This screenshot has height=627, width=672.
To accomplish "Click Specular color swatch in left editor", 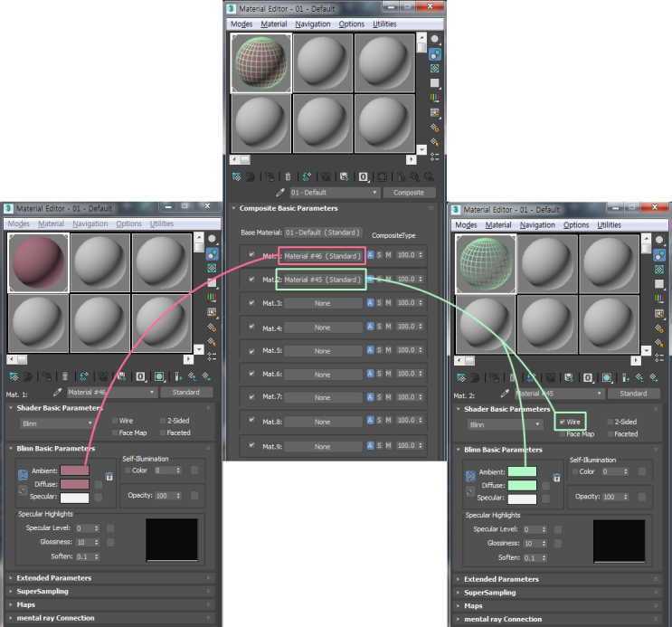I will click(74, 498).
